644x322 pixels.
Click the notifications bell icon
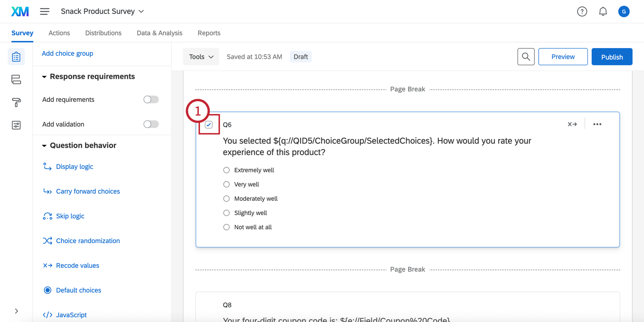[603, 12]
